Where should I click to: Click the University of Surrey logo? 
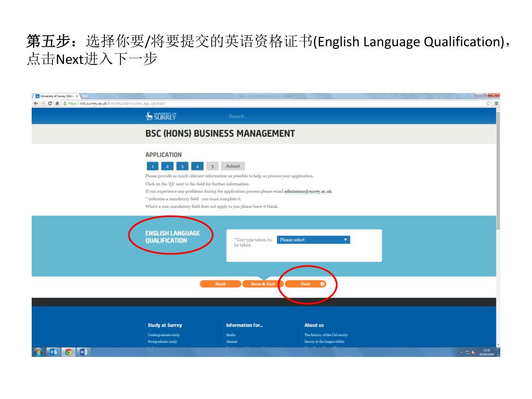click(x=161, y=116)
